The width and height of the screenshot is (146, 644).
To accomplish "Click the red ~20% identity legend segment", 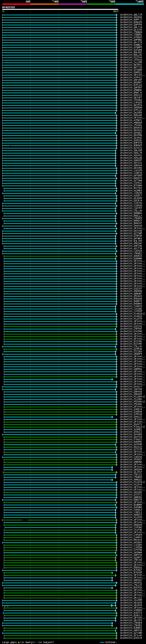I will [x=16, y=4].
